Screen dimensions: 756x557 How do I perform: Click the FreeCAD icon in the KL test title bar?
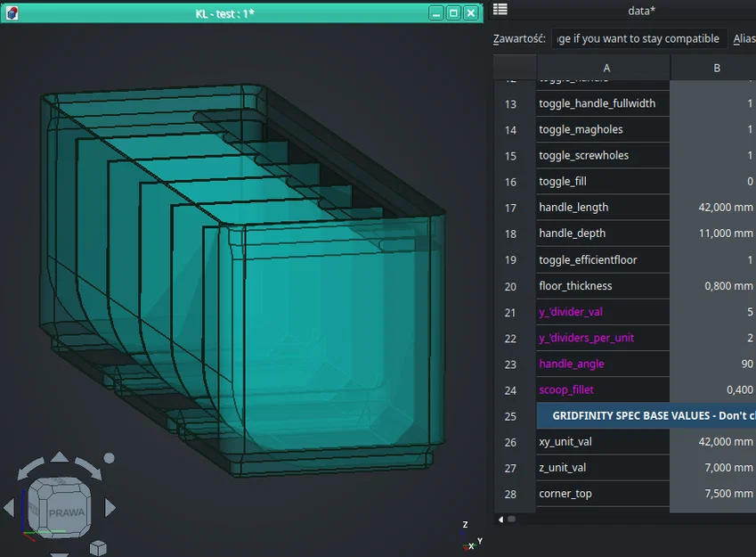[x=11, y=12]
